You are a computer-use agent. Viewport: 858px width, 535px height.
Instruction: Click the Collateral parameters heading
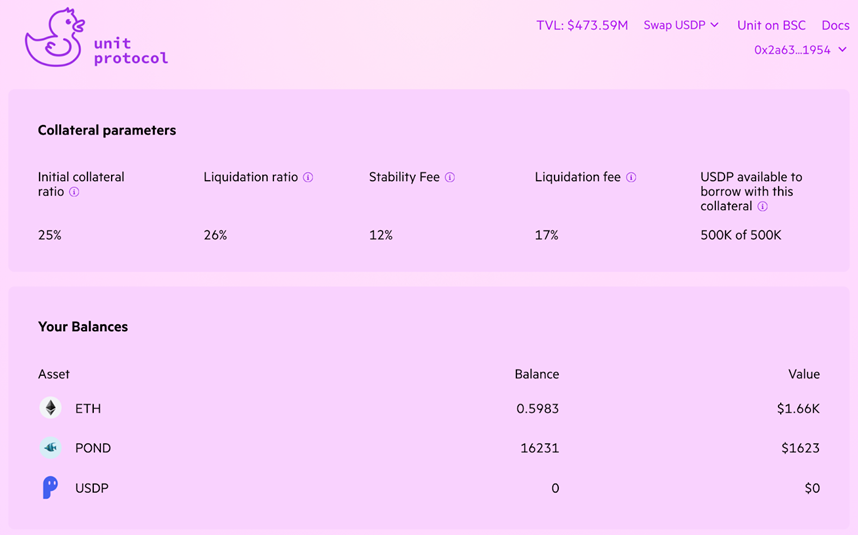[x=107, y=130]
